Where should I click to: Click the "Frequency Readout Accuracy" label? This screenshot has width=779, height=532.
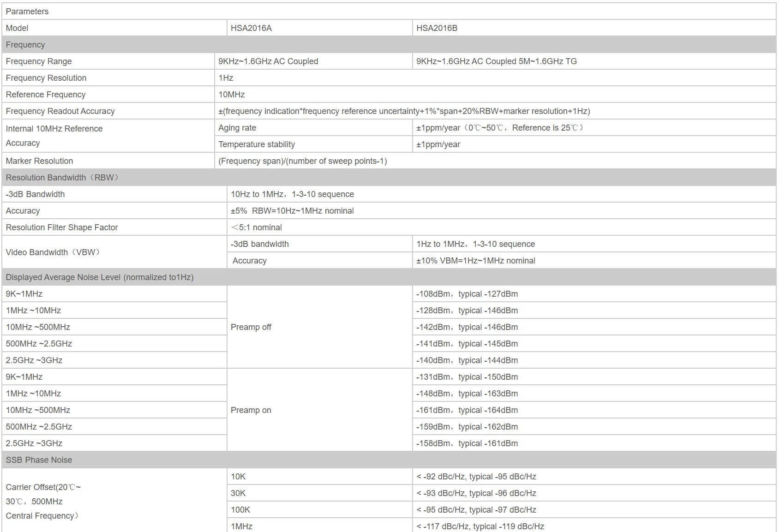(60, 111)
